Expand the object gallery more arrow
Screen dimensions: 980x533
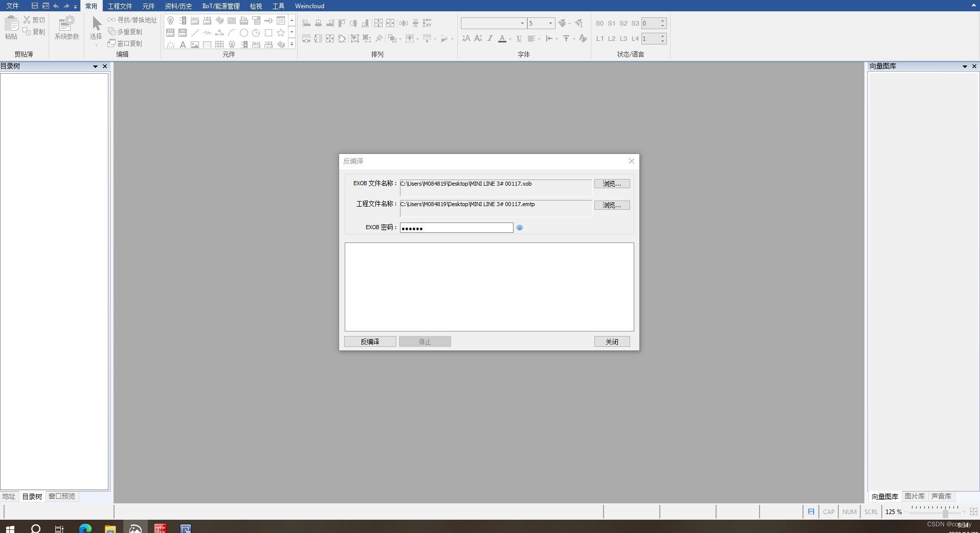[x=292, y=45]
